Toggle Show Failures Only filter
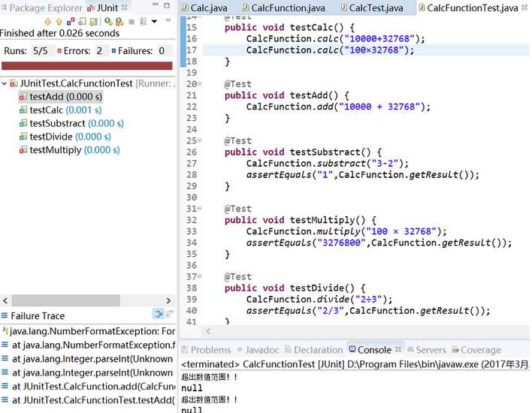Viewport: 532px width, 413px height. click(x=71, y=22)
